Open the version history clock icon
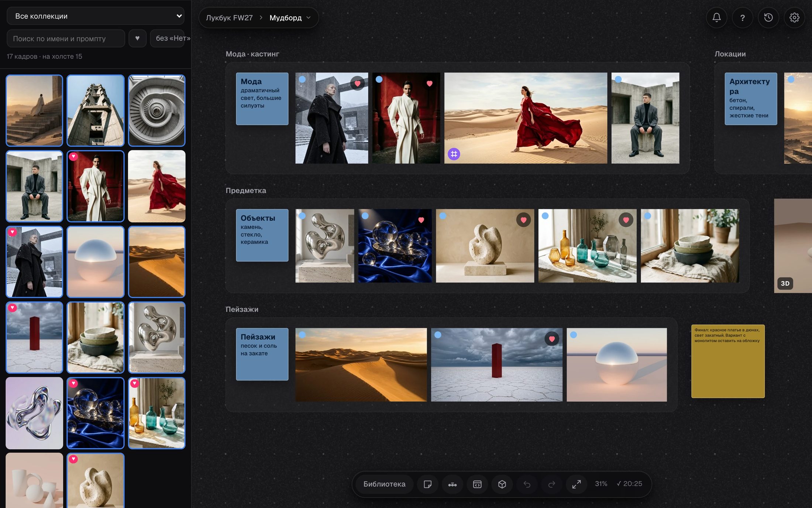 point(768,17)
